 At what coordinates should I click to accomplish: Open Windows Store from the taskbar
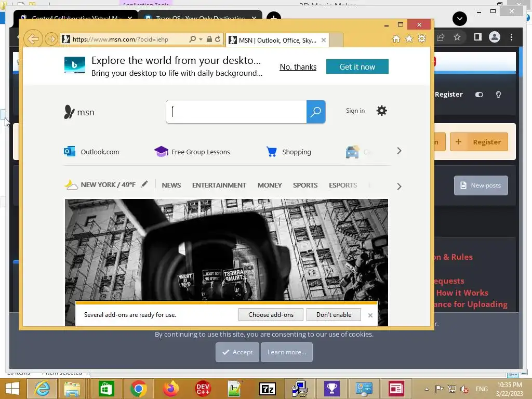point(106,389)
